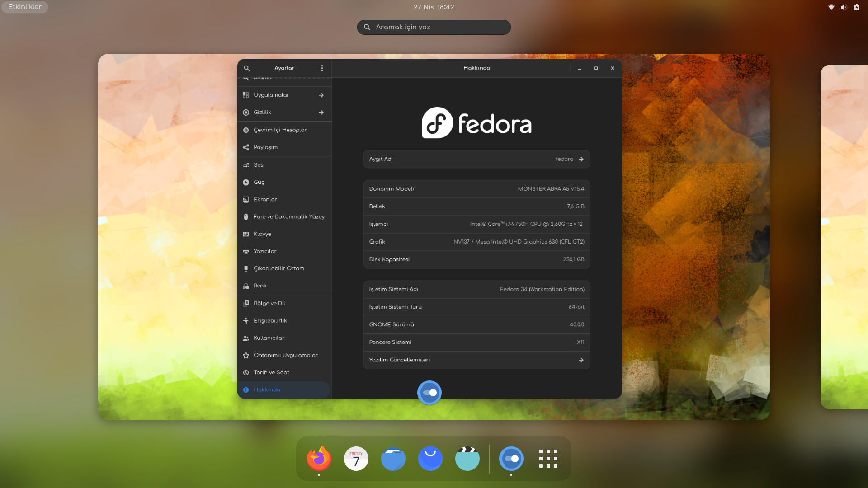Click the Tarih ve Saat clock icon

click(x=246, y=372)
